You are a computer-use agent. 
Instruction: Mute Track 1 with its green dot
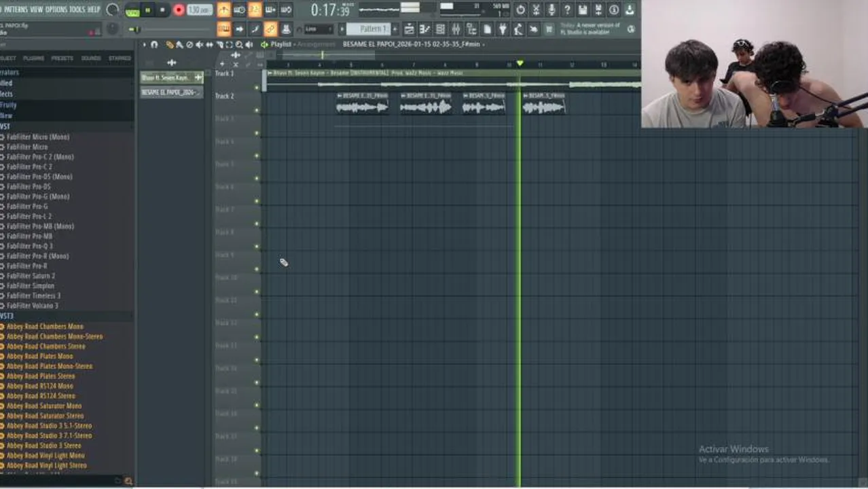pos(257,87)
